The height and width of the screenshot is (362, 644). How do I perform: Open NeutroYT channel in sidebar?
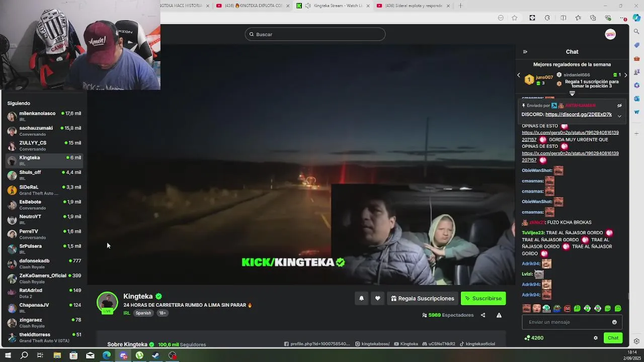click(44, 219)
